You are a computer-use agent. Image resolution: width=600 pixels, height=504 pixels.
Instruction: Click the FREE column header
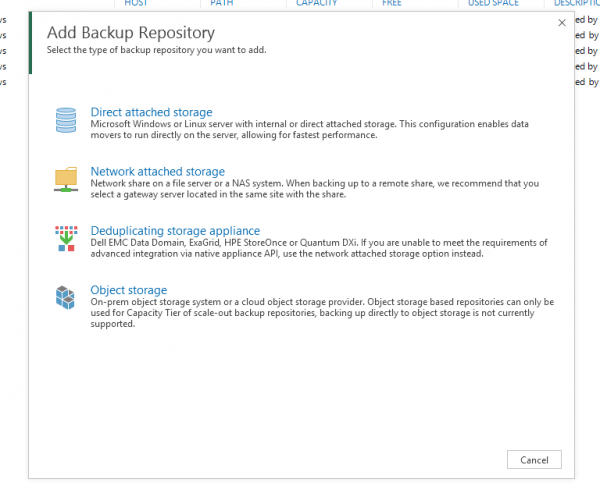pos(392,4)
